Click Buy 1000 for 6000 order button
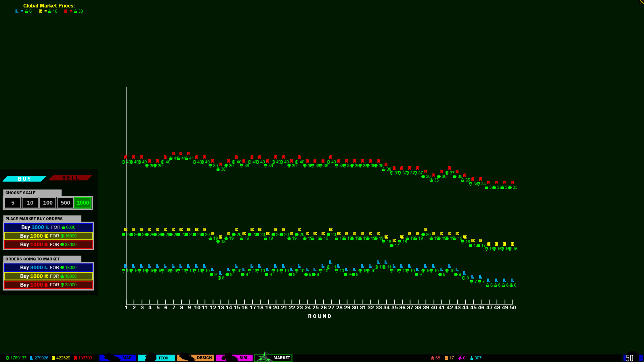Viewport: 644px width, 362px height. [x=48, y=227]
